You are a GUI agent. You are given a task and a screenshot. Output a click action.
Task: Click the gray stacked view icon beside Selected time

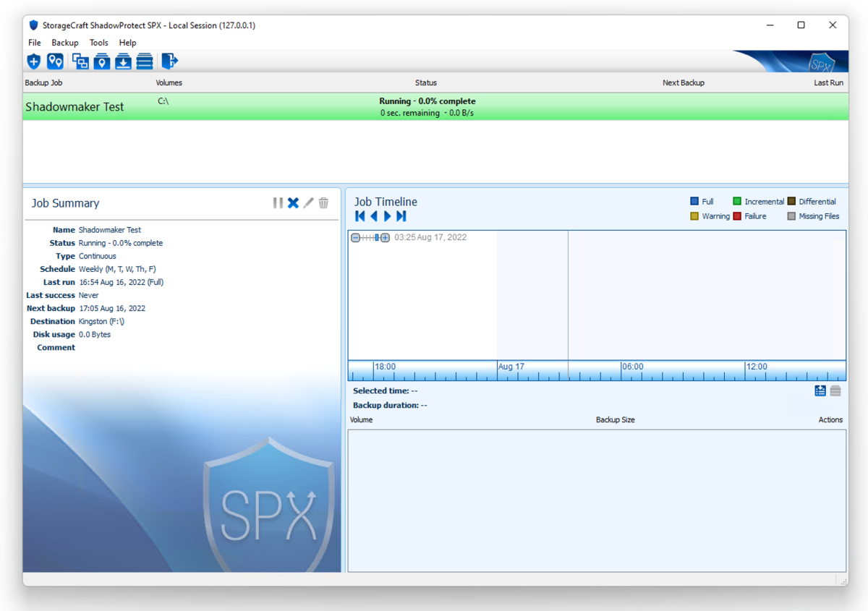coord(835,391)
